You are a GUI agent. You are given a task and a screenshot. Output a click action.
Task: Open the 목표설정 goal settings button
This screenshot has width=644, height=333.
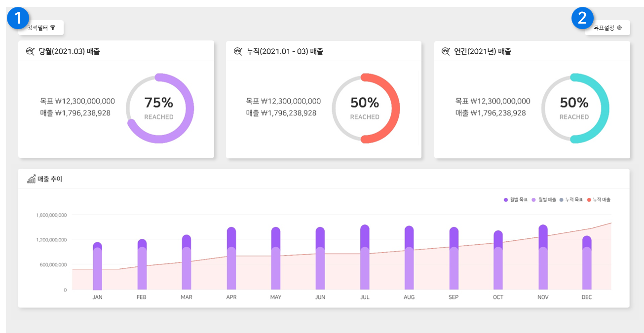[x=607, y=28]
